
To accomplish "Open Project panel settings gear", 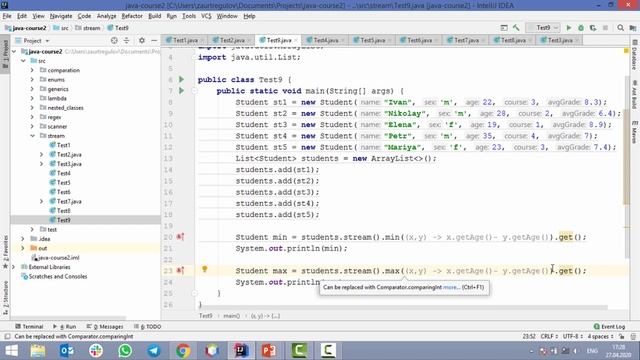I will 142,40.
